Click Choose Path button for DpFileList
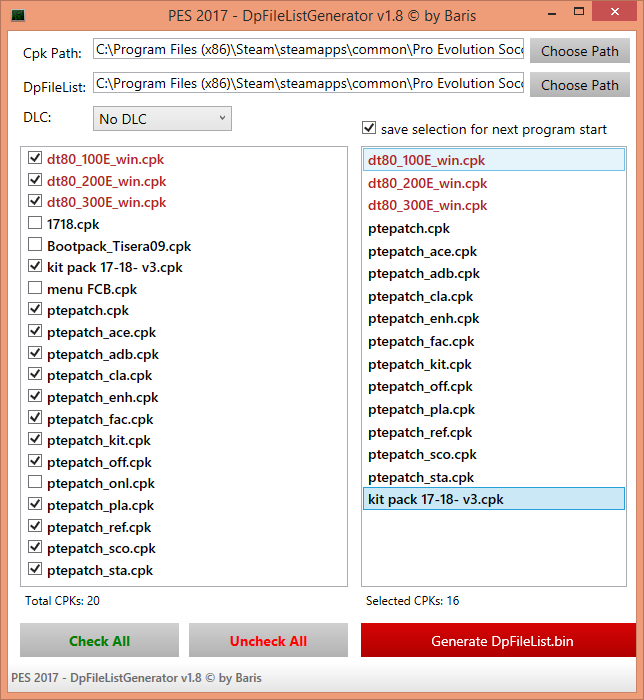This screenshot has height=700, width=644. (580, 85)
